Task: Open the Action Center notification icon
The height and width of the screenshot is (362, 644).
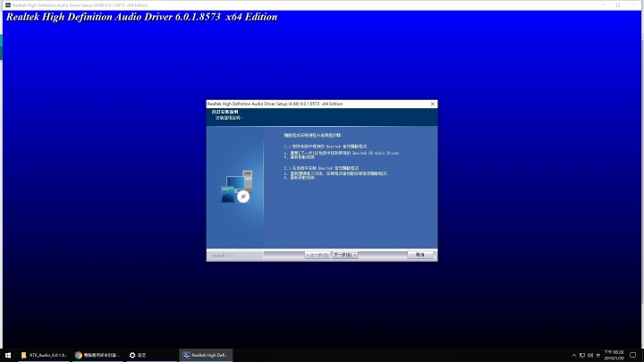Action: [x=633, y=356]
